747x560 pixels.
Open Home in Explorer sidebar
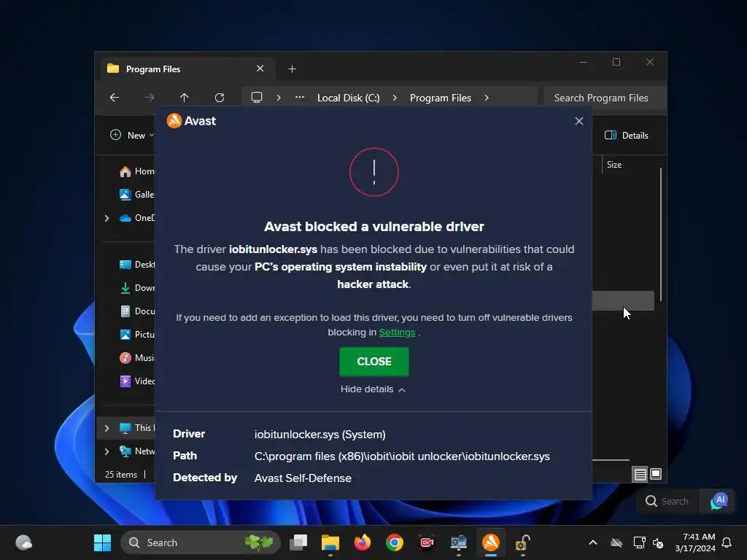pyautogui.click(x=136, y=171)
